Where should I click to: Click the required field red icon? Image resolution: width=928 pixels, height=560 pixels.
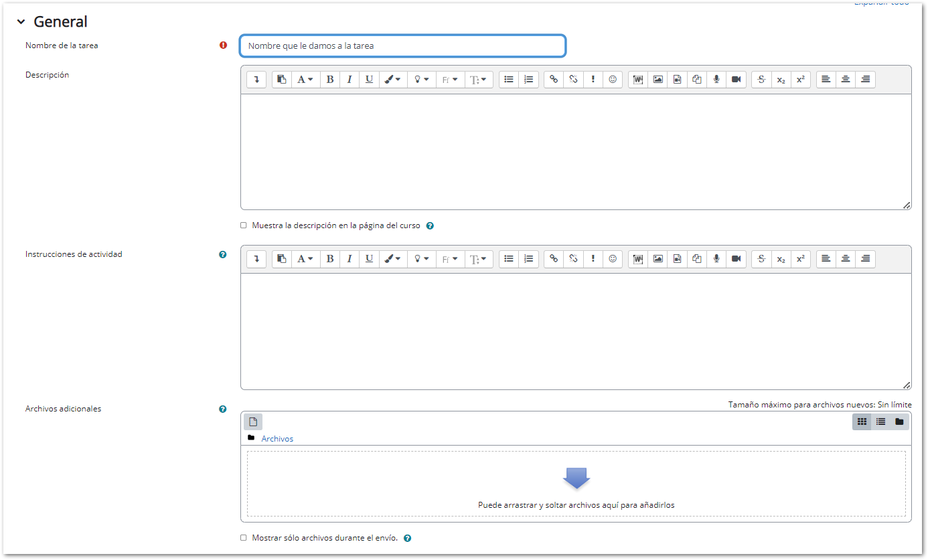[224, 45]
